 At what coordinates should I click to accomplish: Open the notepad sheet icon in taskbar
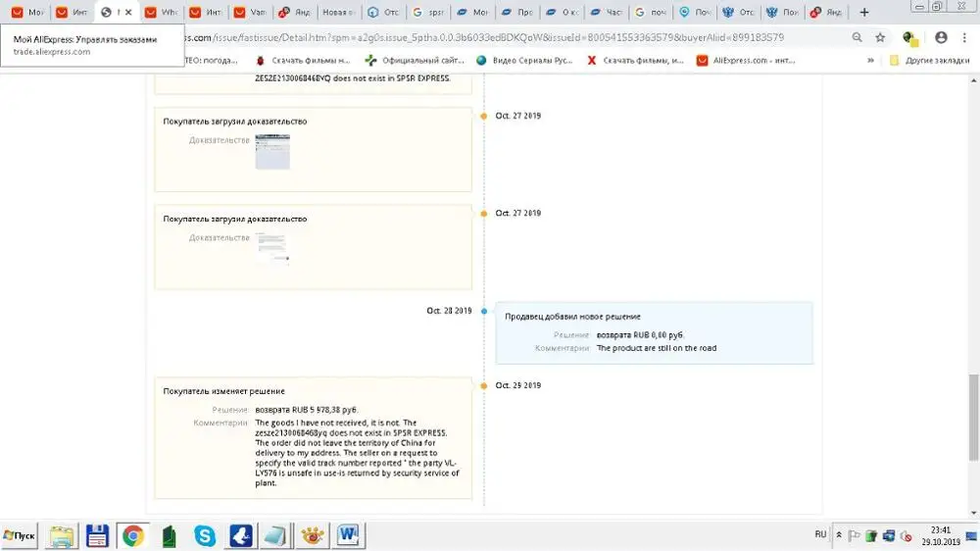(275, 536)
